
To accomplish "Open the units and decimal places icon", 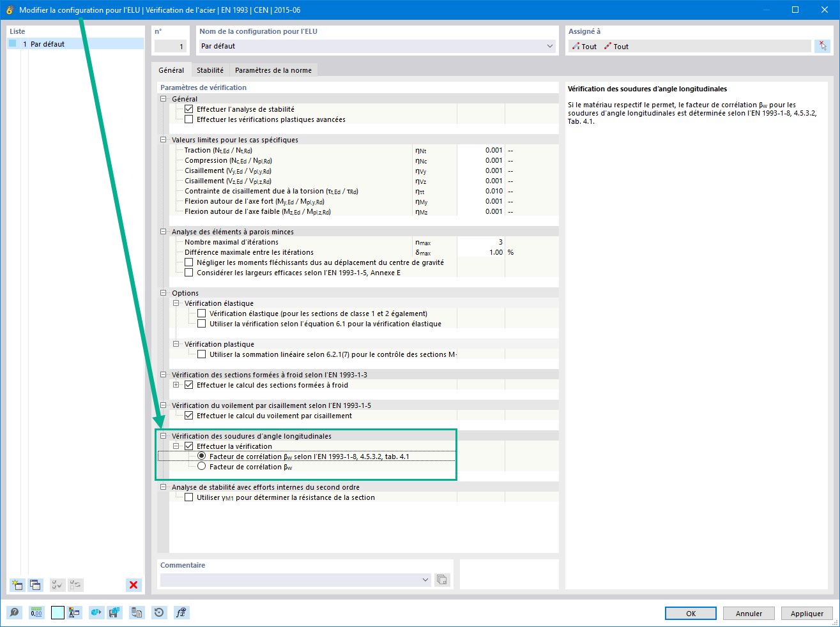I will 36,613.
